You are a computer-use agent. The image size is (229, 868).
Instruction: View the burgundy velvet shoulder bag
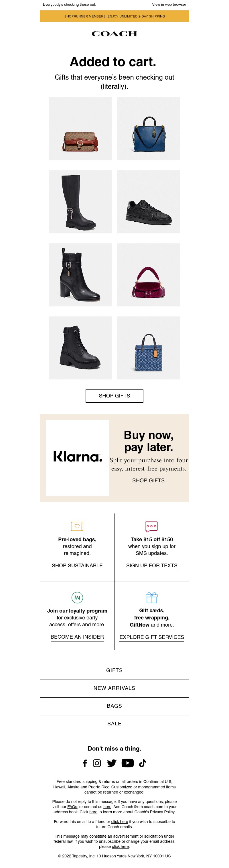click(x=149, y=275)
